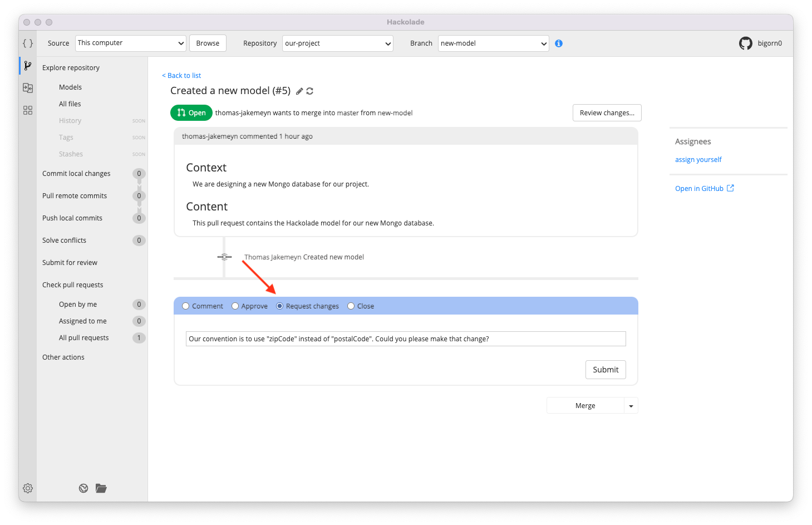Click the GitHub logo next to bigorn0
This screenshot has height=525, width=812.
coord(745,43)
